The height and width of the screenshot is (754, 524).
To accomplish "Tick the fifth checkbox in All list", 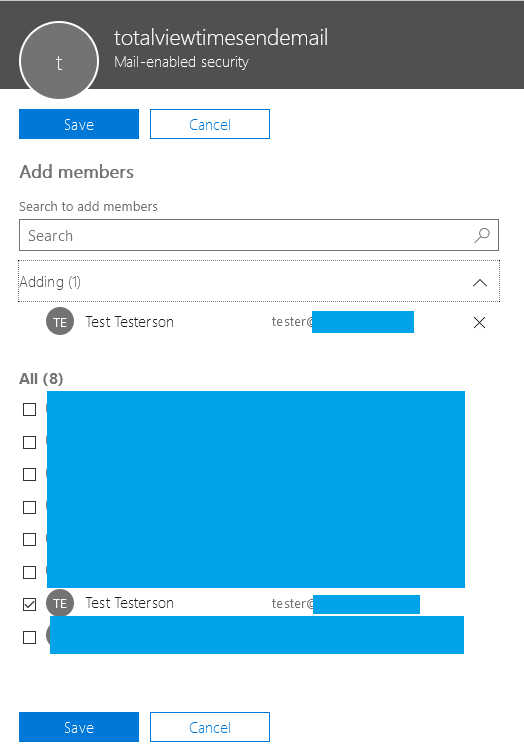I will click(29, 539).
